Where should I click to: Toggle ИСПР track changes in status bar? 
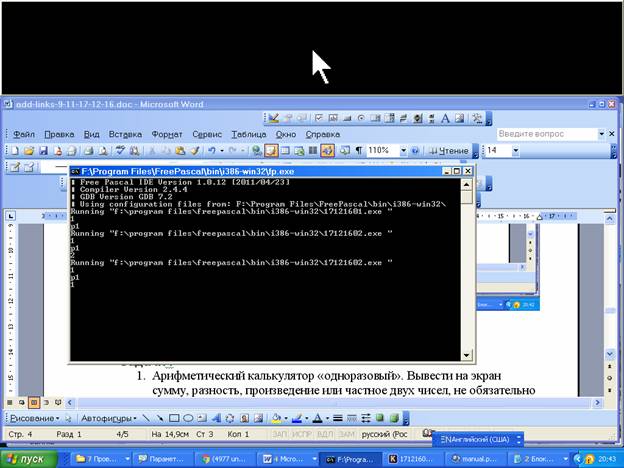click(x=302, y=434)
